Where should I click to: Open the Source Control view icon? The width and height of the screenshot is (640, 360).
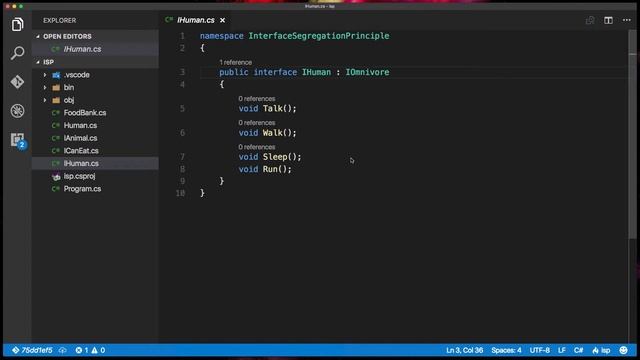point(17,82)
